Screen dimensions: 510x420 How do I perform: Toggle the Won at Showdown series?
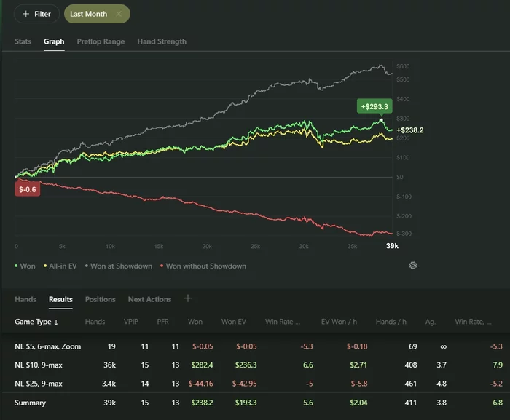tap(118, 266)
